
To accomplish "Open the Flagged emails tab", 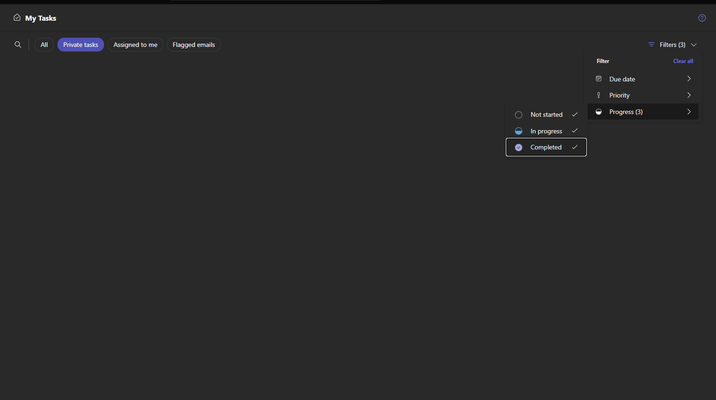I will pos(194,45).
